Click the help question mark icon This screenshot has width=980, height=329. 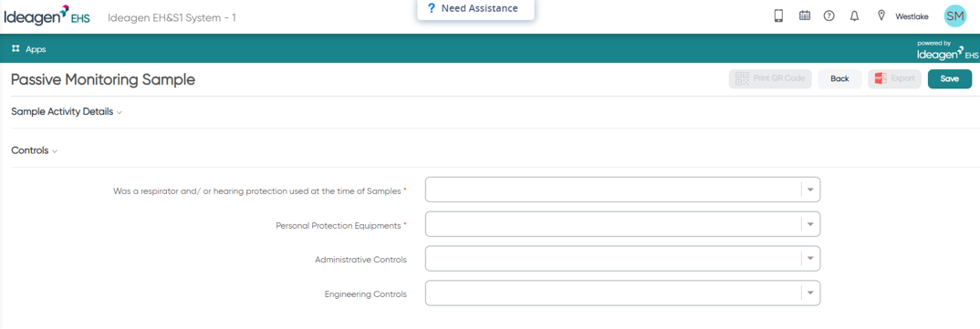pos(829,16)
